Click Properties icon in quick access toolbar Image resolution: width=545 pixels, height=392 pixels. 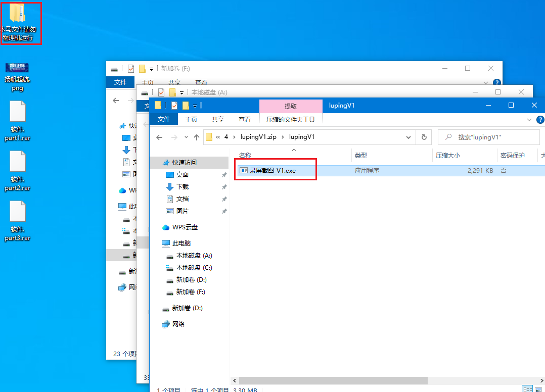174,106
